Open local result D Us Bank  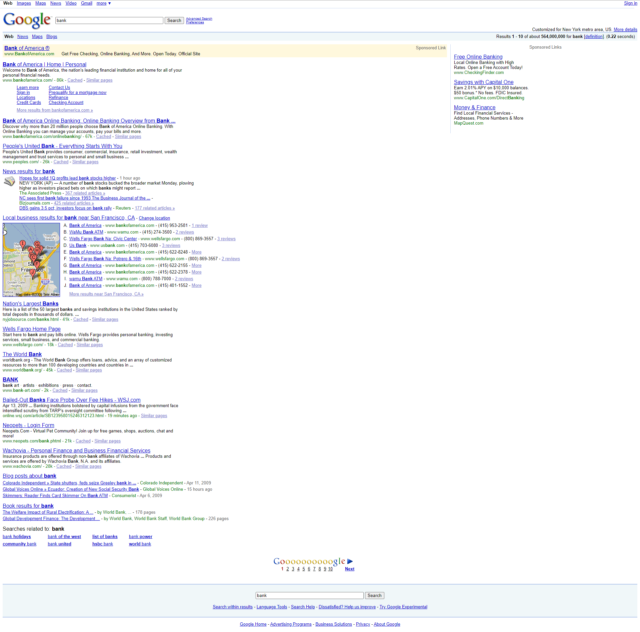[x=78, y=245]
